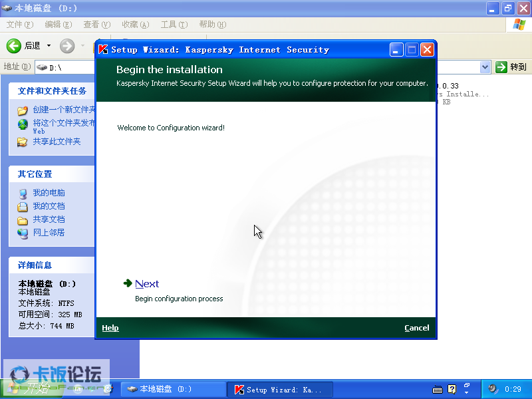Click drive icon in Explorer title bar
This screenshot has width=532, height=399.
7,8
